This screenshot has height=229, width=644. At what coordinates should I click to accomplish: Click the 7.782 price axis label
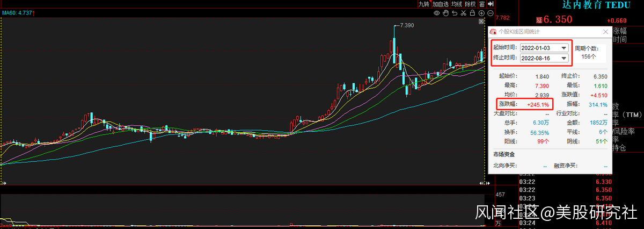tap(503, 18)
